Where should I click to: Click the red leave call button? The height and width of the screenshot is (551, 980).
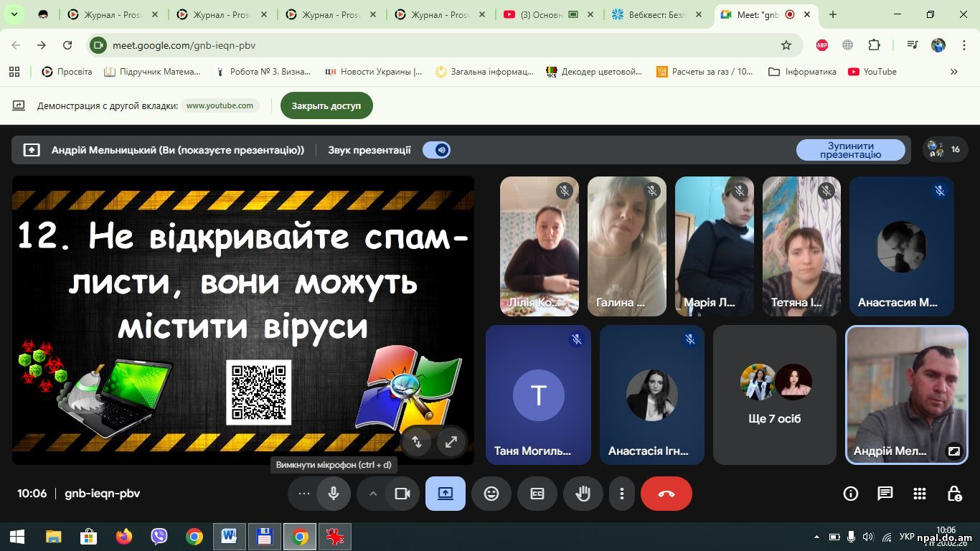pos(666,494)
